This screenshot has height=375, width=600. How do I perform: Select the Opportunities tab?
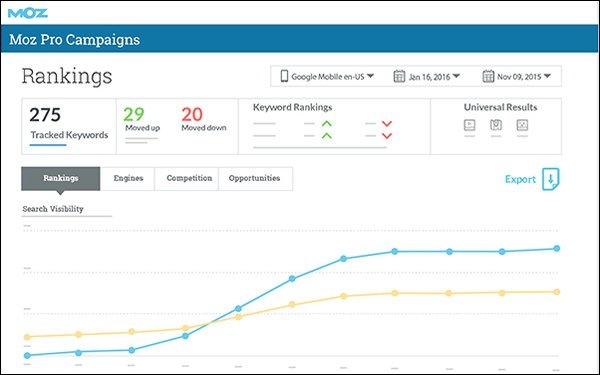coord(254,178)
